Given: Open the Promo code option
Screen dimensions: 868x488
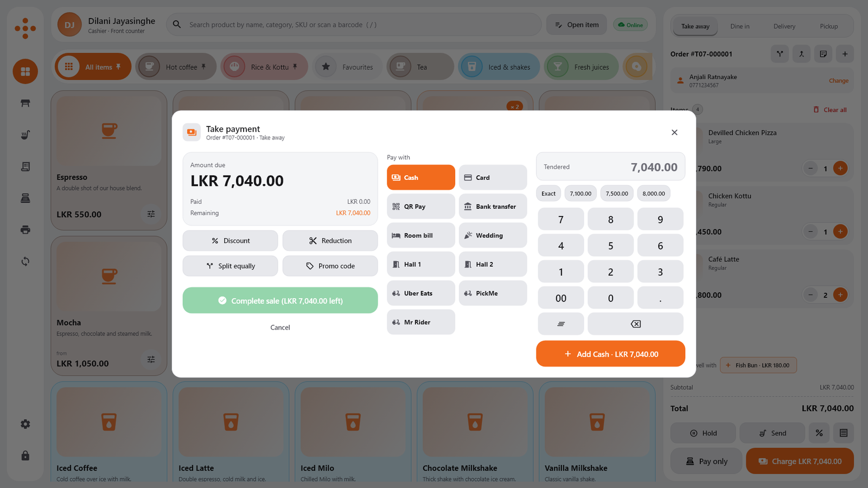Looking at the screenshot, I should tap(330, 266).
